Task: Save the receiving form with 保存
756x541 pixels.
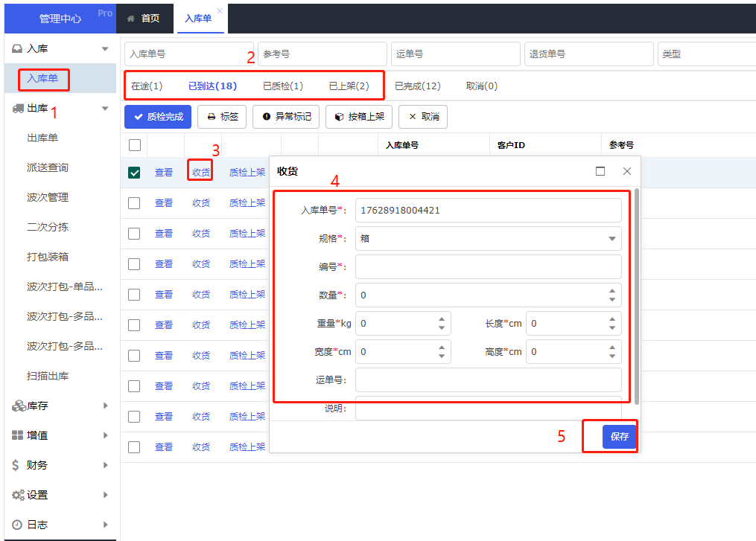Action: [x=620, y=437]
